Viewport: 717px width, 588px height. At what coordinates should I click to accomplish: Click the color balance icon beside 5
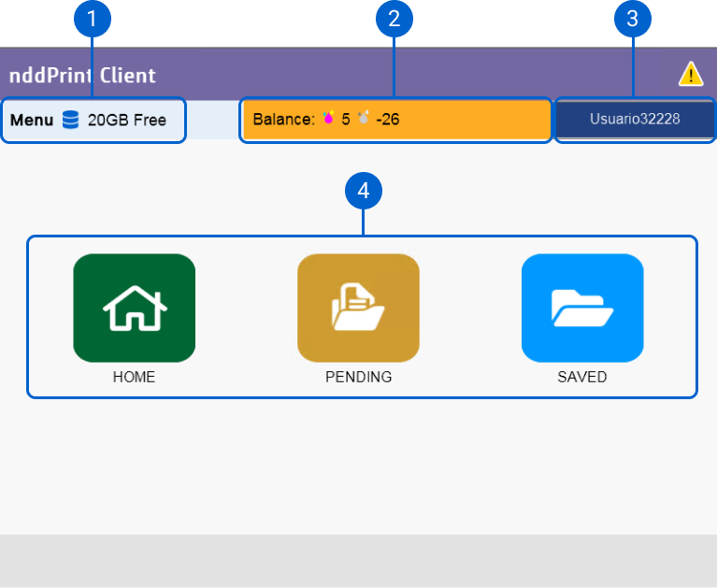[x=328, y=120]
